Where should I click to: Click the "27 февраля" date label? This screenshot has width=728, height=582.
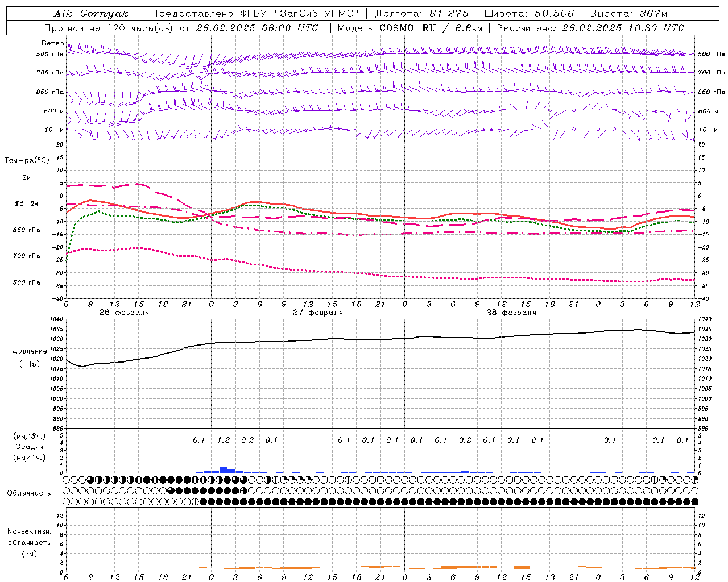coord(318,313)
